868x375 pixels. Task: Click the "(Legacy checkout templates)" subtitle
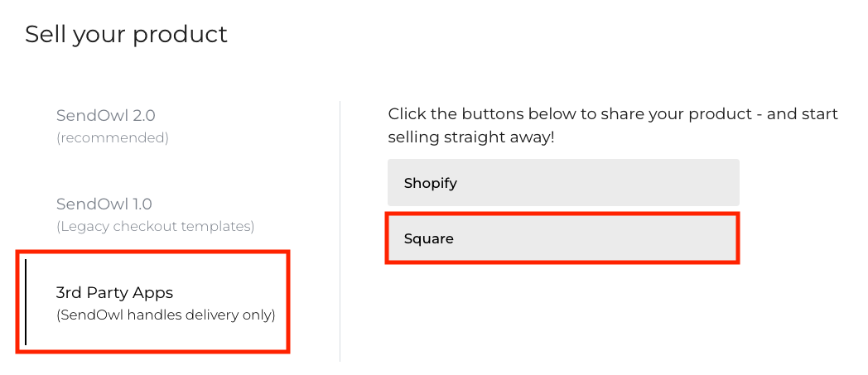[x=155, y=226]
